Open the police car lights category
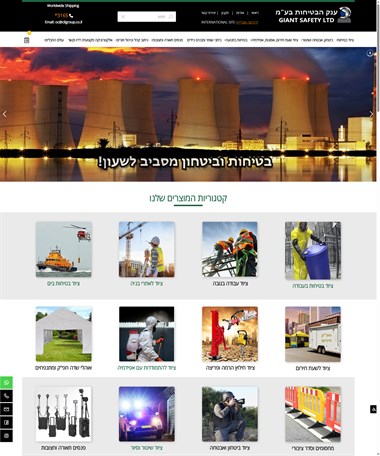380x456 pixels. pyautogui.click(x=147, y=414)
